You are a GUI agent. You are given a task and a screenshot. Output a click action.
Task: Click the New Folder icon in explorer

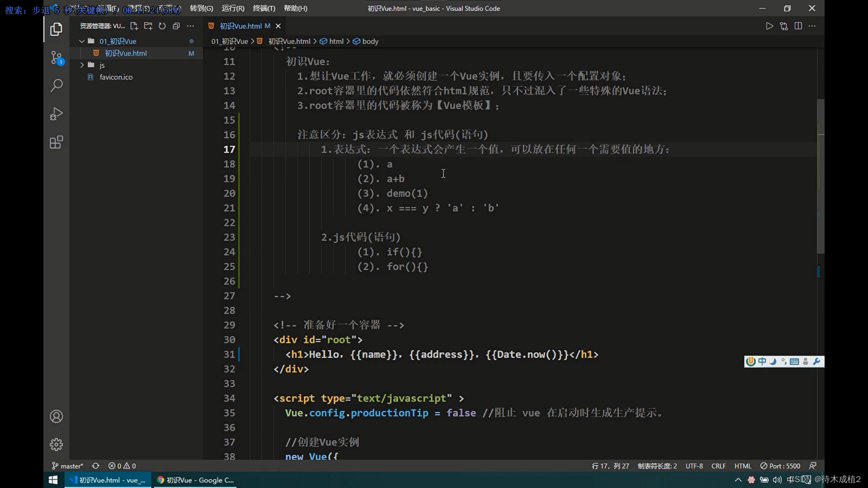click(x=148, y=26)
